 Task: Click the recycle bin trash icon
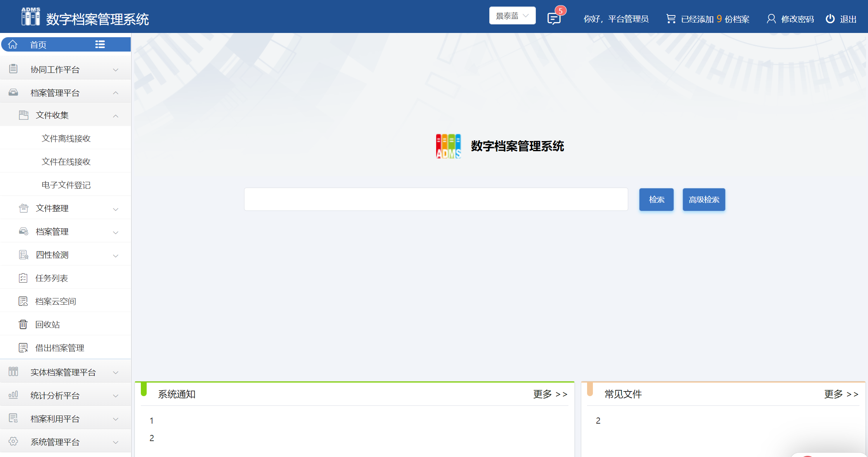coord(23,324)
